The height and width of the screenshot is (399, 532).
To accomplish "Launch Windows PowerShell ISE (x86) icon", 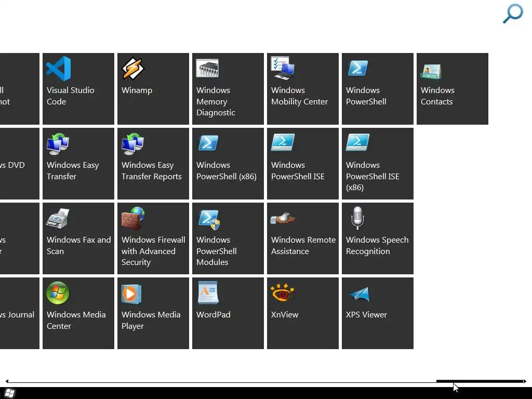I will [x=357, y=142].
